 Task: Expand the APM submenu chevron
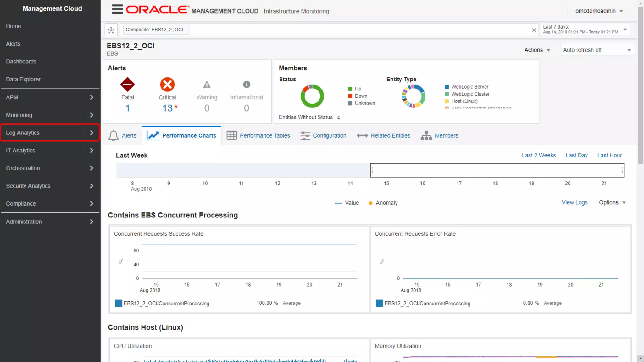92,97
